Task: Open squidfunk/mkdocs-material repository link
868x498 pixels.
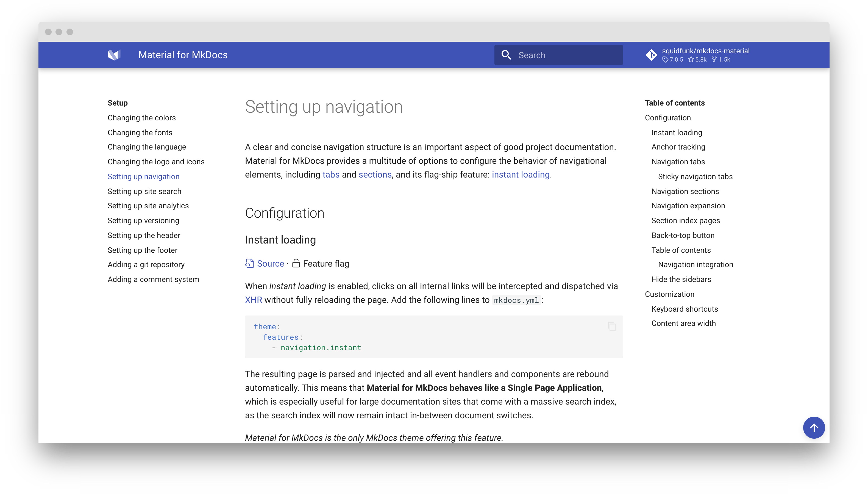Action: click(706, 51)
